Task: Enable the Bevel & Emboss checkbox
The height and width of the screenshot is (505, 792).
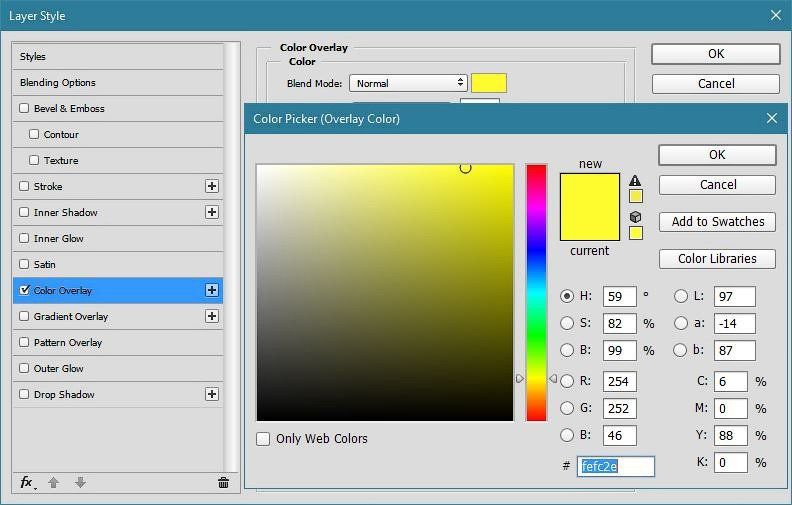Action: [x=25, y=108]
